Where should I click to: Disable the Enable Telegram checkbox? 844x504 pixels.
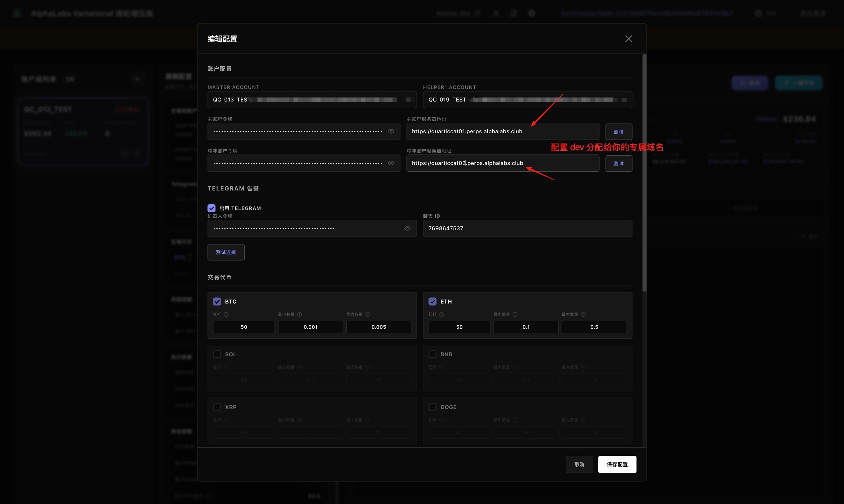pos(211,208)
